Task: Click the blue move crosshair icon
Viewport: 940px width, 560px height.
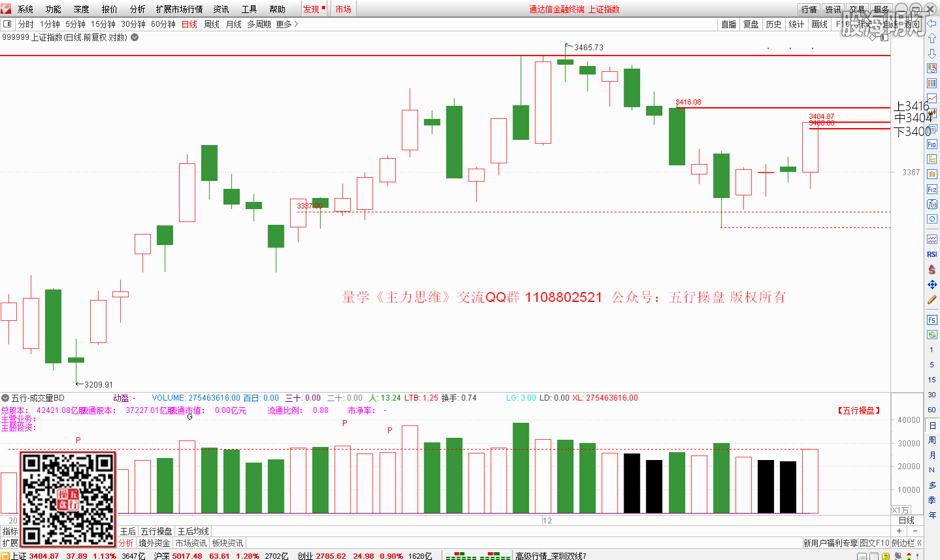Action: click(932, 285)
